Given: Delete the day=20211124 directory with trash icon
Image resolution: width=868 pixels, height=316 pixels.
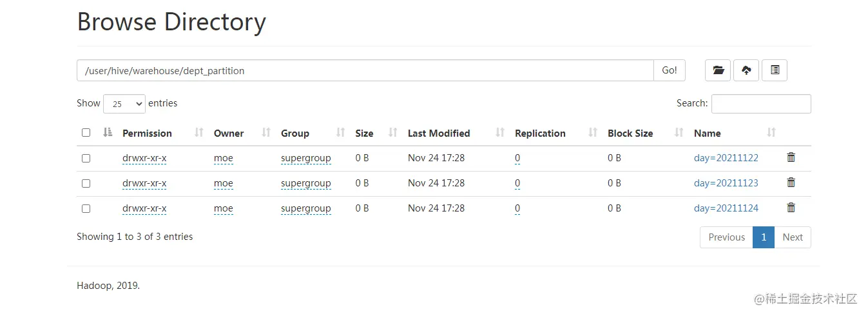Looking at the screenshot, I should click(791, 208).
